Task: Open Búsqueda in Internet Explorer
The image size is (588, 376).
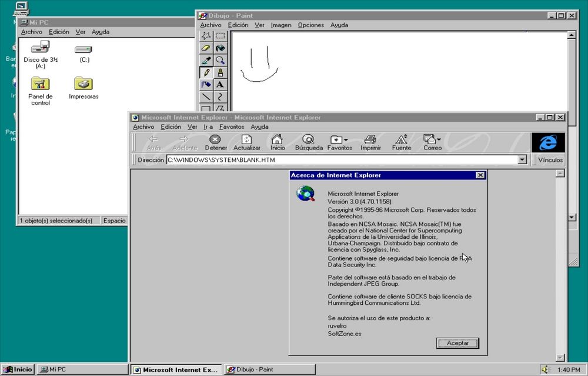Action: [309, 142]
